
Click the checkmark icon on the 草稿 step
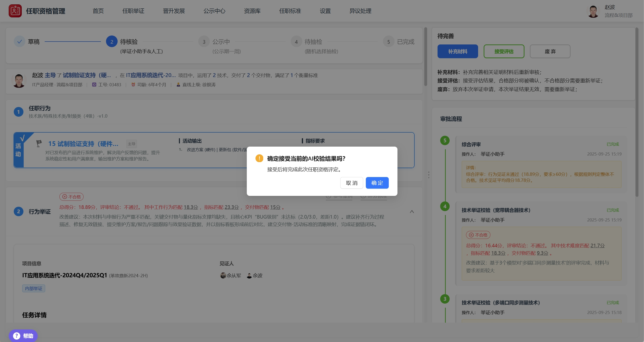click(x=20, y=42)
